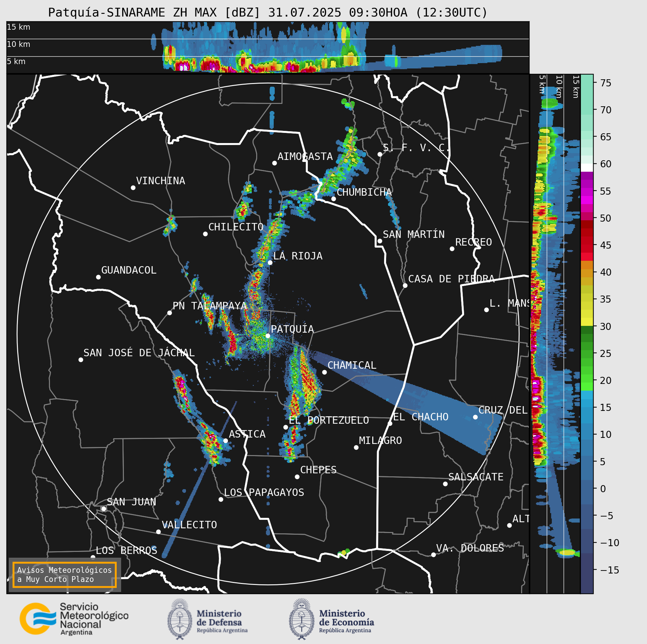Click the red 45 dBZ color band

(587, 249)
